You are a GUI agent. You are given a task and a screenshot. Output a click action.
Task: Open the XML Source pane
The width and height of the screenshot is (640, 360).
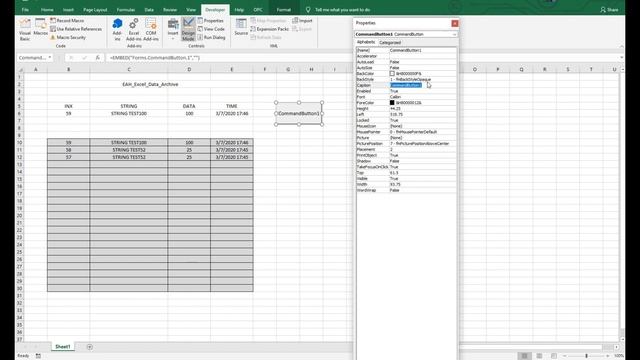[x=241, y=27]
